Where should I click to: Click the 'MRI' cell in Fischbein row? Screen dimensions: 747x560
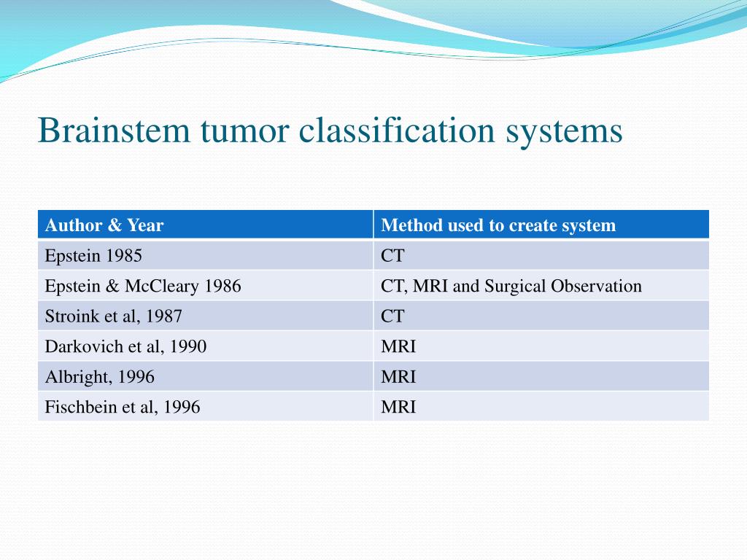click(542, 407)
